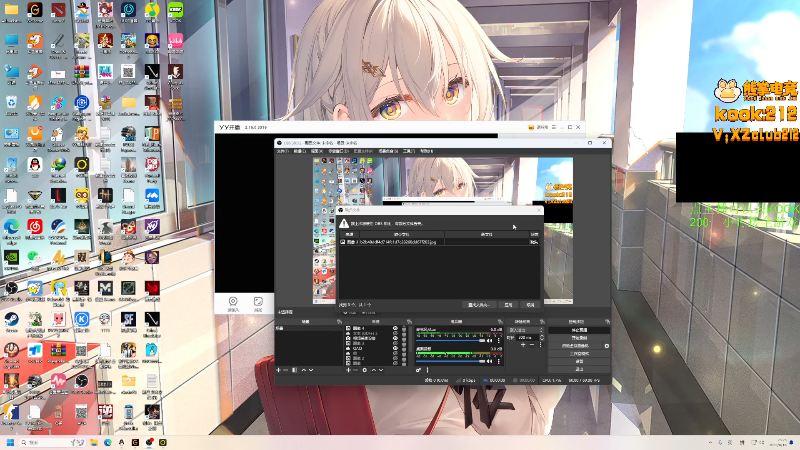
Task: Adjust the desktop audio volume slider
Action: (451, 361)
